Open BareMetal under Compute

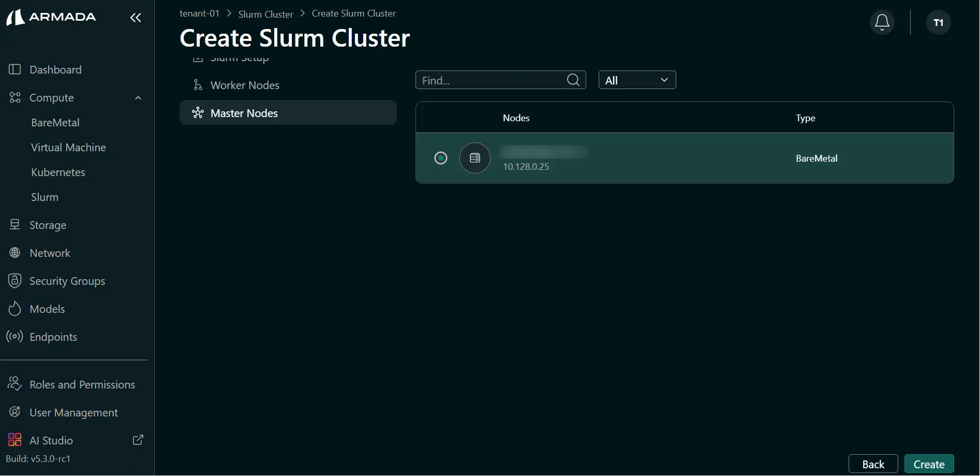[x=55, y=123]
